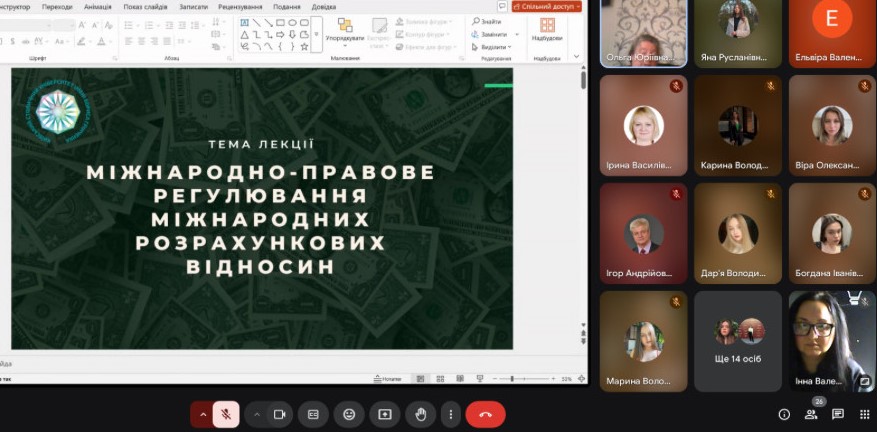Adjust the PowerPoint zoom slider
Image resolution: width=877 pixels, height=432 pixels.
pyautogui.click(x=512, y=379)
